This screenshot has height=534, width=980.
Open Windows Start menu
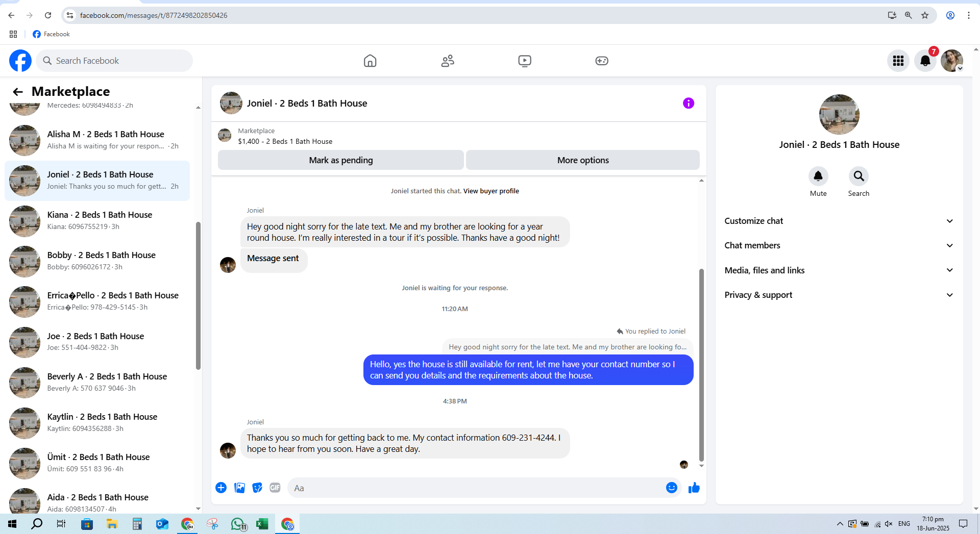(x=12, y=524)
